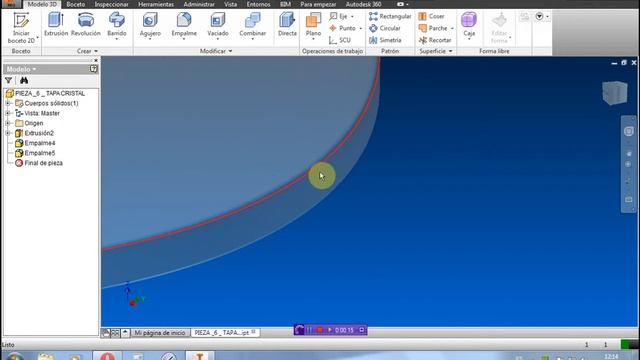Choose the Simetría mirror tool
Image resolution: width=640 pixels, height=360 pixels.
pyautogui.click(x=385, y=40)
